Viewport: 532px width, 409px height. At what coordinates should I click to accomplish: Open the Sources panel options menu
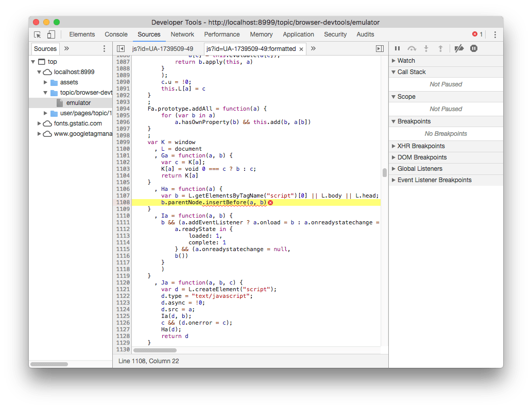click(x=105, y=48)
